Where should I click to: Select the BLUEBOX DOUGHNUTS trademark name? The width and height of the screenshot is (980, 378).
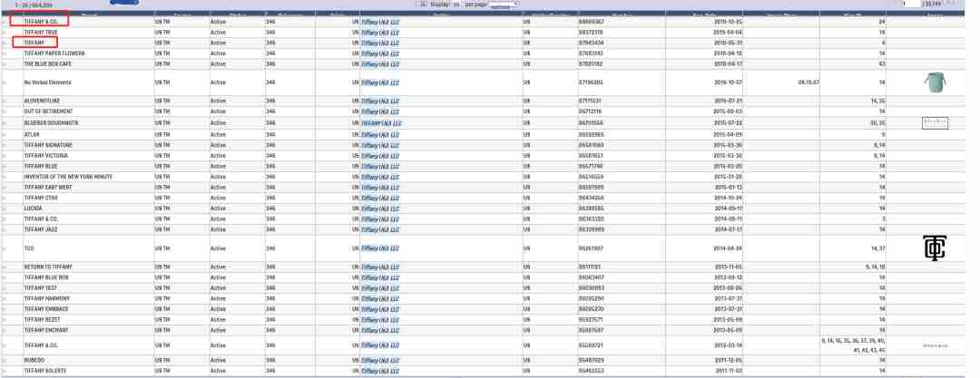click(51, 123)
